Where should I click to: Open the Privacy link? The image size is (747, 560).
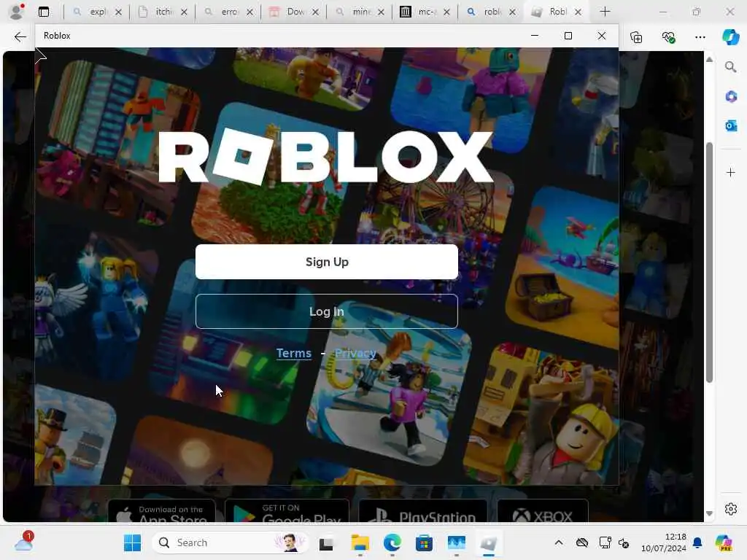[x=355, y=353]
